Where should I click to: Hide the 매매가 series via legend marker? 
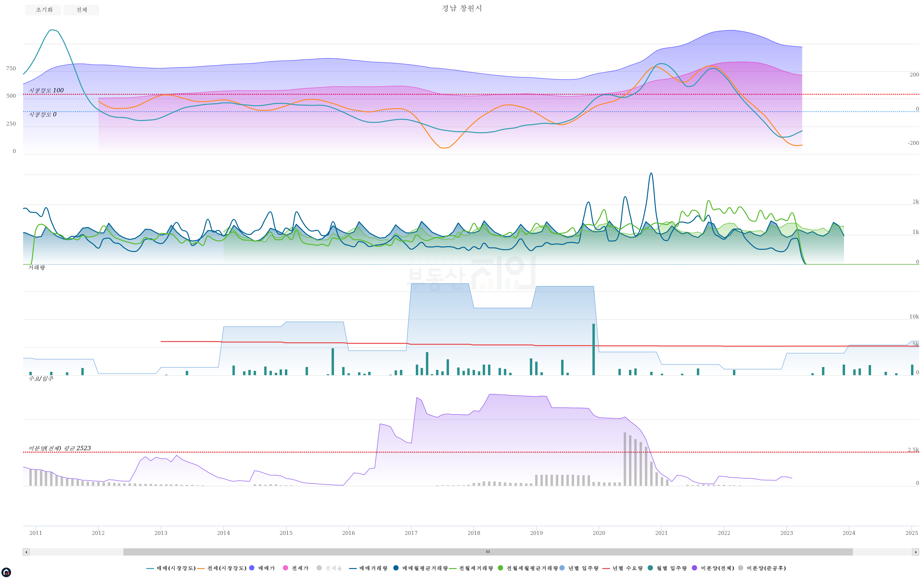point(252,568)
